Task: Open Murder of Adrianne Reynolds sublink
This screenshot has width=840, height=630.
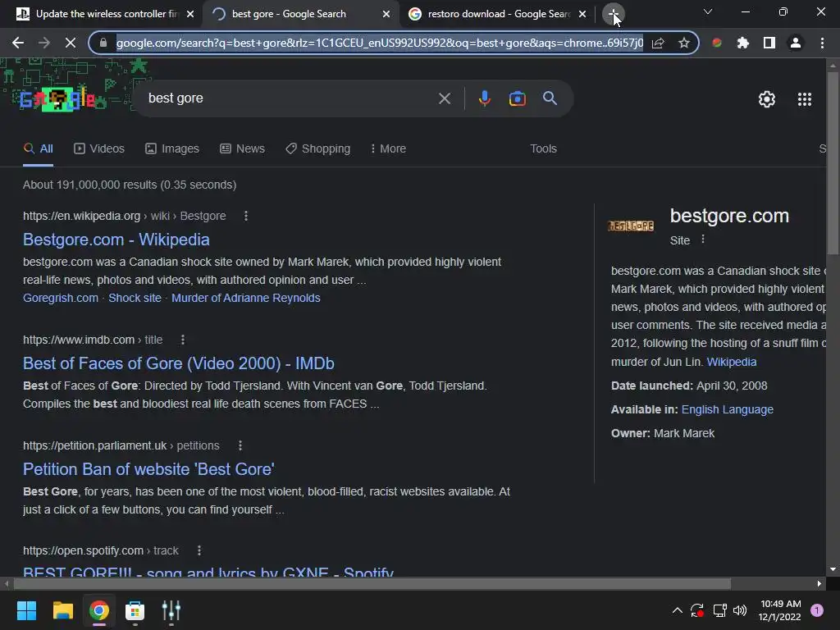Action: (246, 298)
